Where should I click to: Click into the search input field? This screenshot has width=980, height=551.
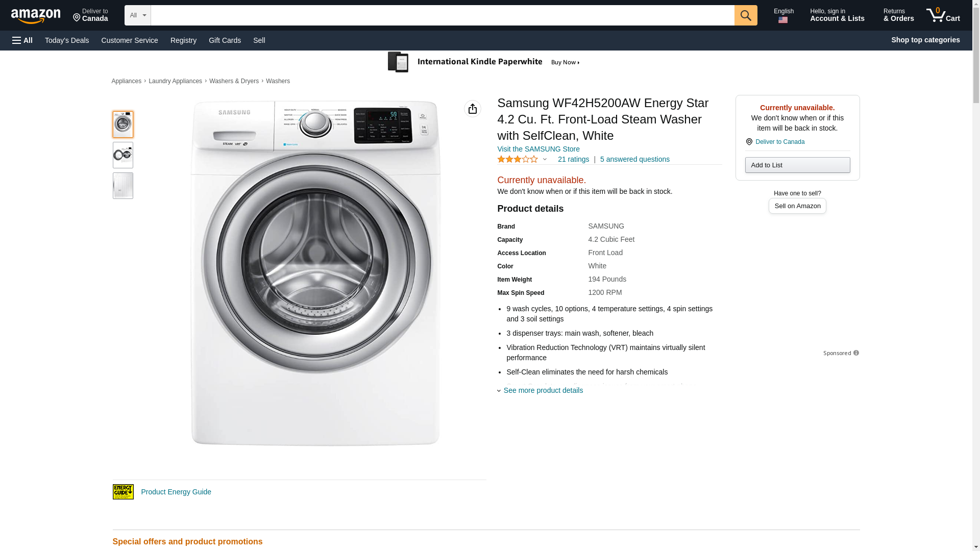click(442, 15)
